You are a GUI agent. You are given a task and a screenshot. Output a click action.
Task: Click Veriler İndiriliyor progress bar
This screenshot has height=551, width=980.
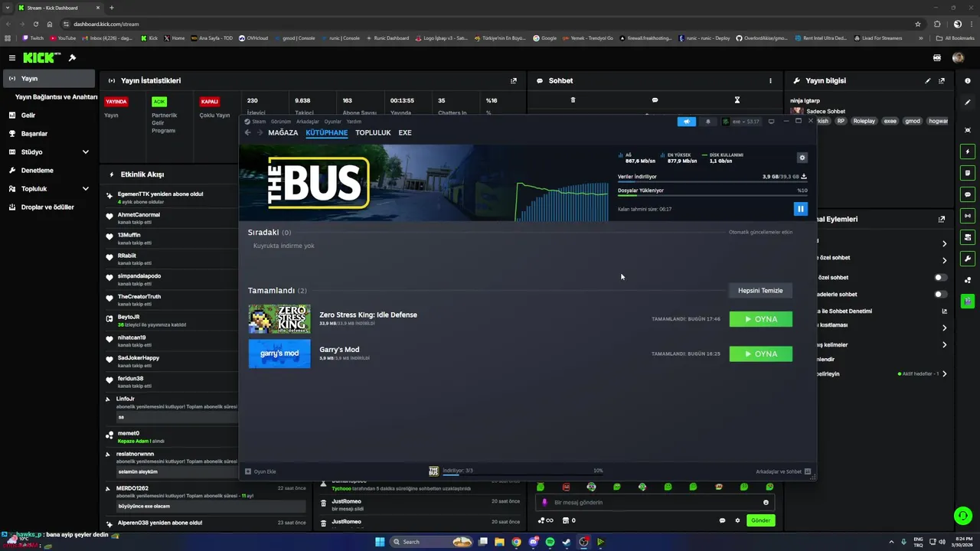713,182
